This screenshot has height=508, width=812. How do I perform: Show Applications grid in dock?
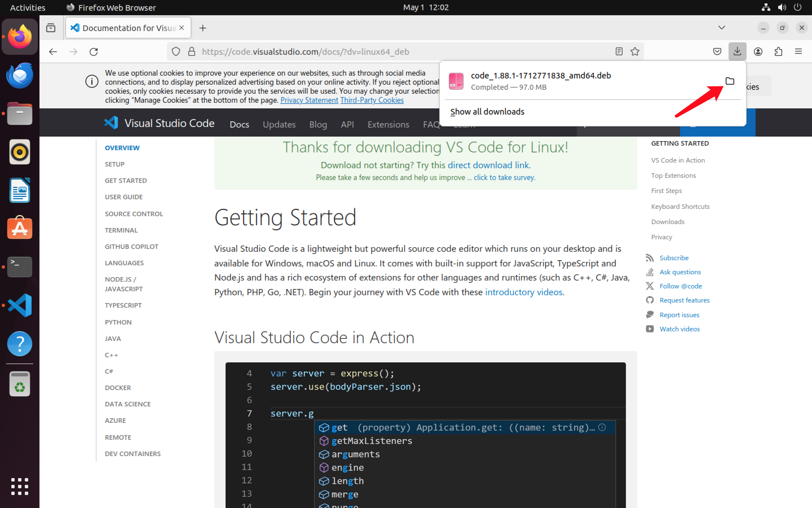[20, 486]
